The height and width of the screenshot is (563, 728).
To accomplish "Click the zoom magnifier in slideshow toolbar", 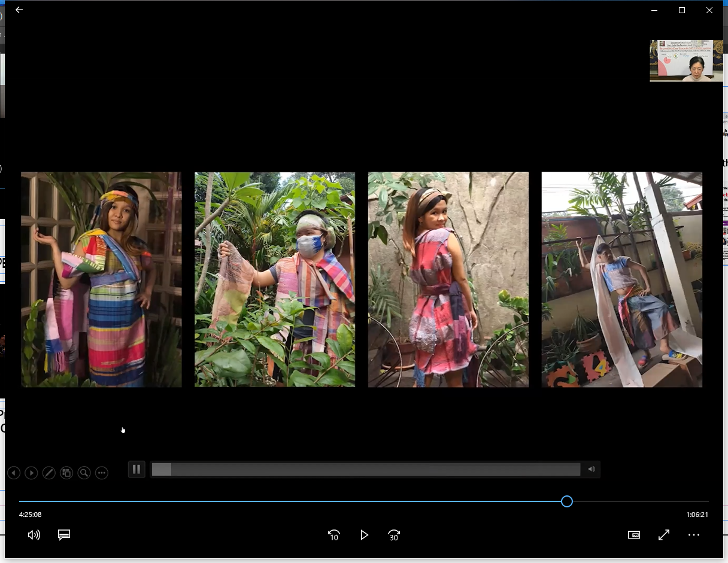I will pyautogui.click(x=84, y=473).
